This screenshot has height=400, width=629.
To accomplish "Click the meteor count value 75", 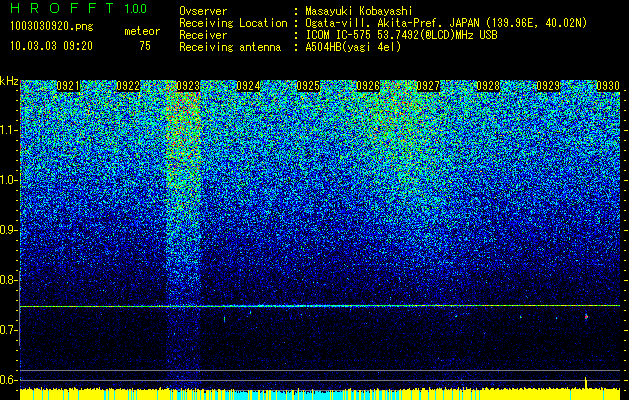I will click(145, 46).
